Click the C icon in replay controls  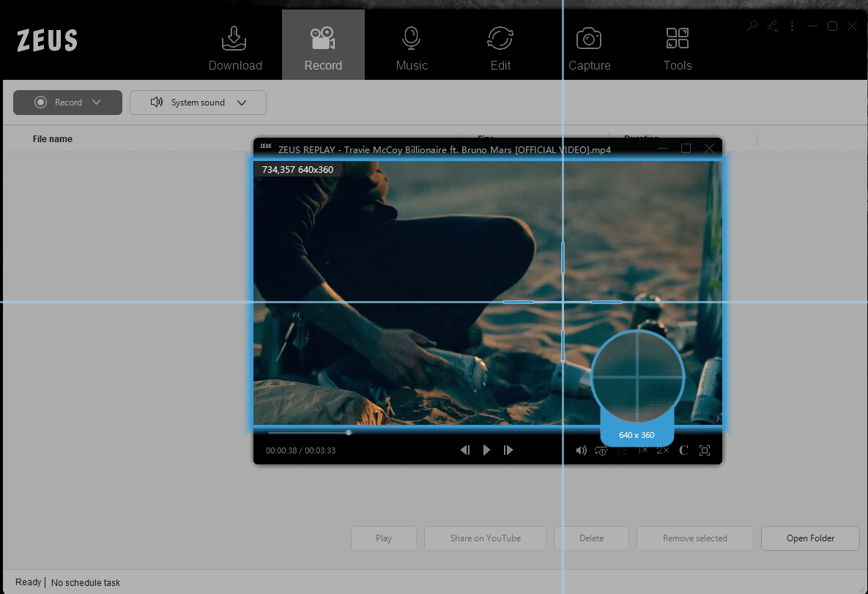point(683,450)
